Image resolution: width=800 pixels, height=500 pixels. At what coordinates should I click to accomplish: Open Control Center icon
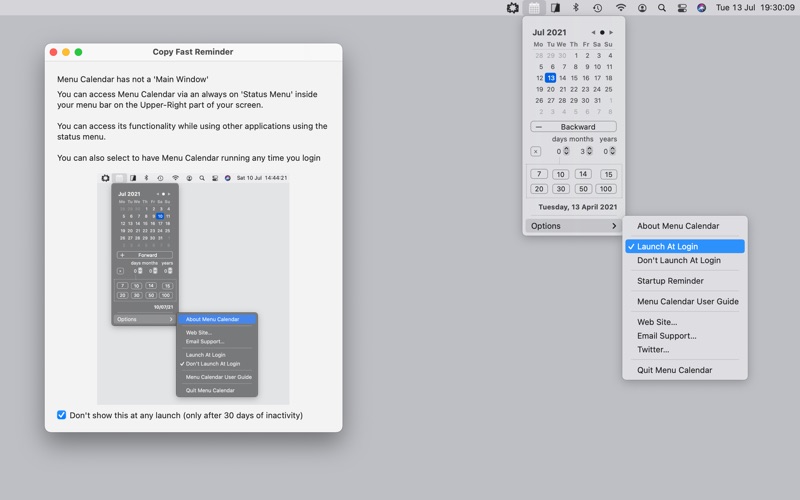point(682,8)
